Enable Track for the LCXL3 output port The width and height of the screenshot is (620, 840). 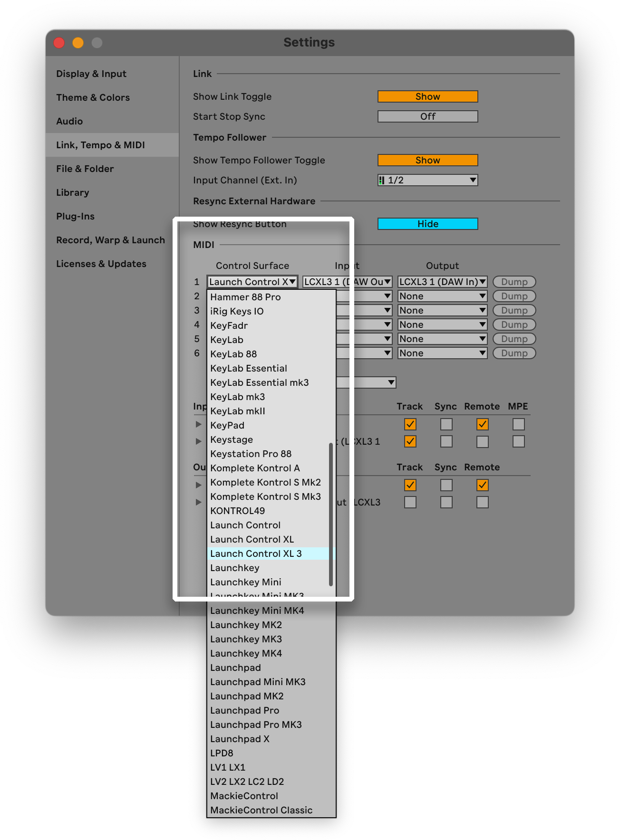(410, 502)
